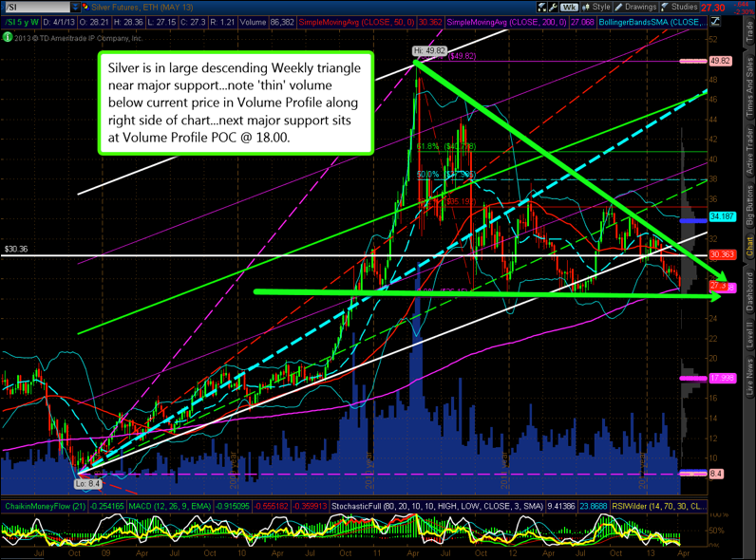Click the volume value 86,382
Screen dimensions: 756x560
click(x=282, y=22)
